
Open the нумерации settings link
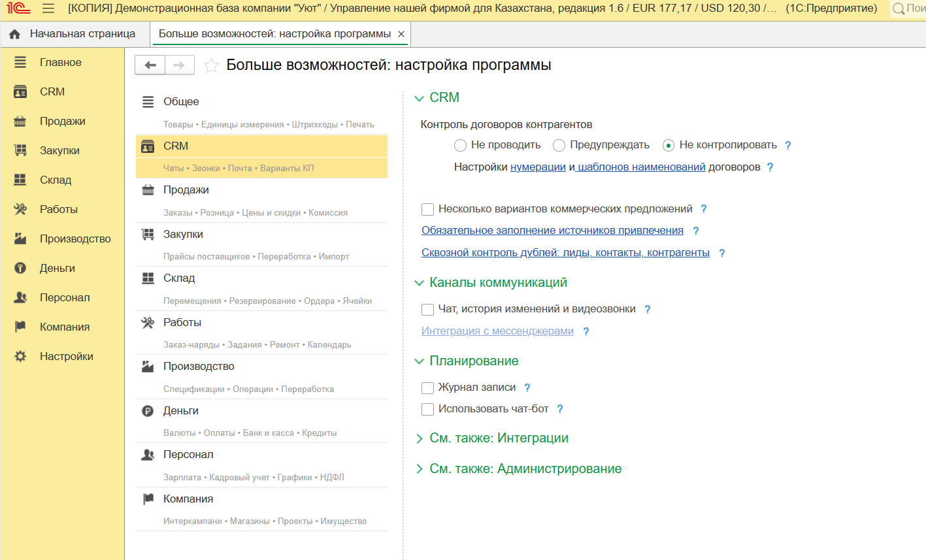[538, 167]
